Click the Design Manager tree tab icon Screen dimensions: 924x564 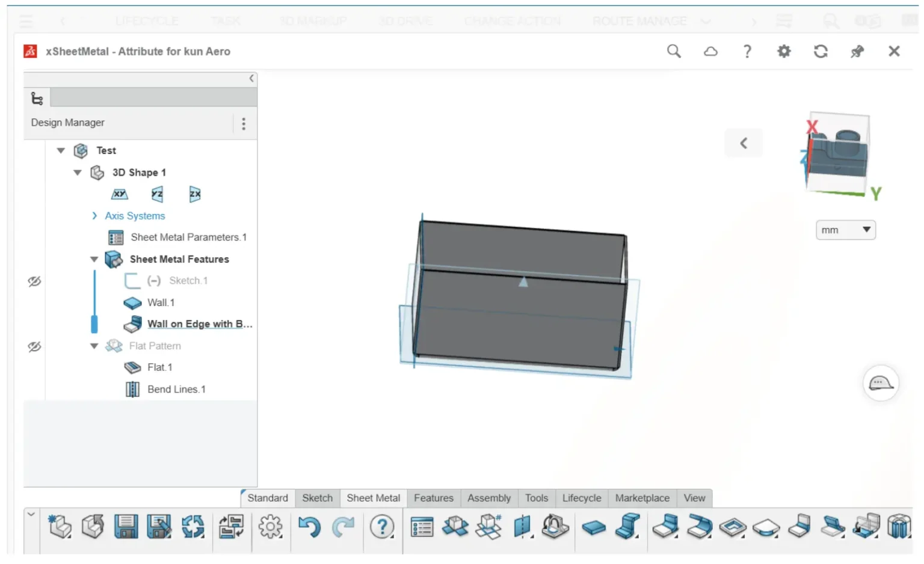(37, 98)
